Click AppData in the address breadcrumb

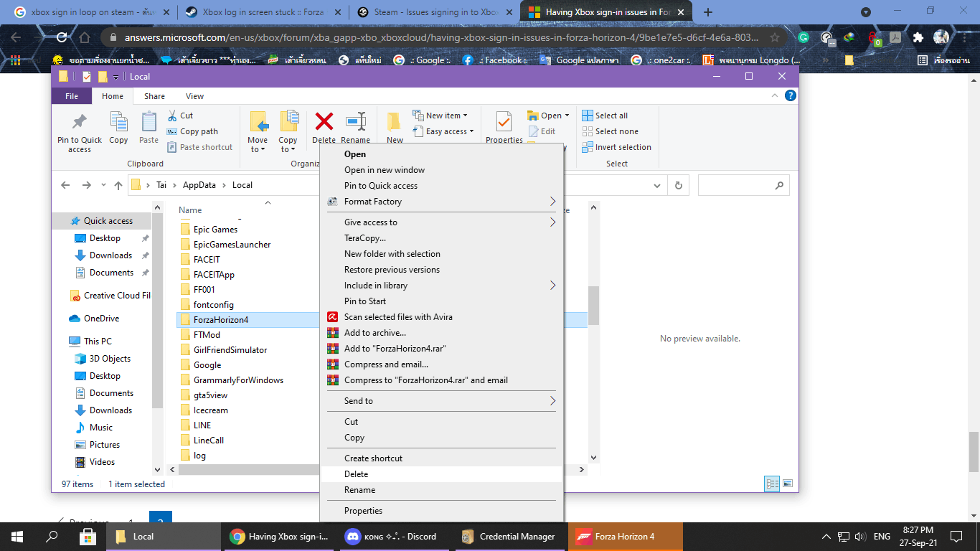click(199, 185)
